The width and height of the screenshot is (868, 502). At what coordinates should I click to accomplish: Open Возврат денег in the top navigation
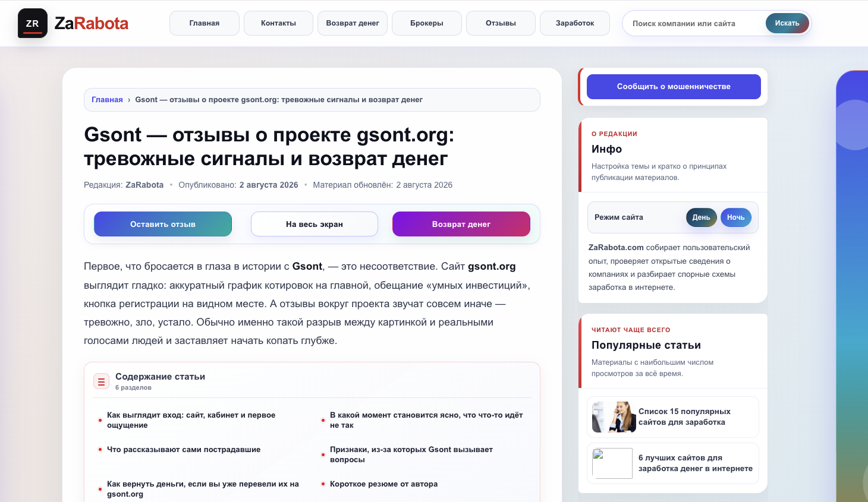pos(353,23)
